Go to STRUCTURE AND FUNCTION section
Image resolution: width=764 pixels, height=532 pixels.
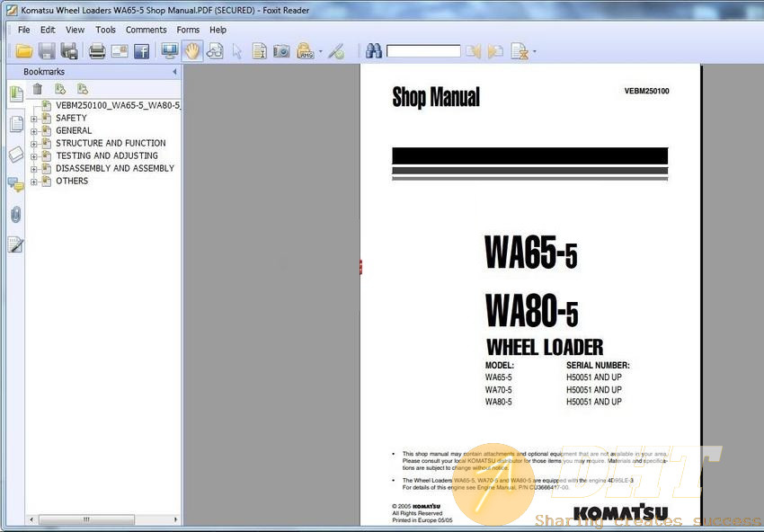(111, 143)
